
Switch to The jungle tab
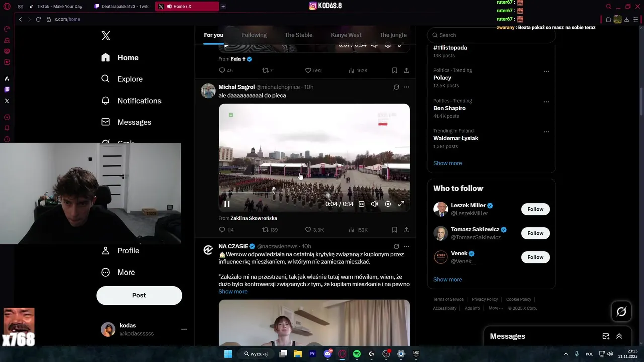[393, 35]
